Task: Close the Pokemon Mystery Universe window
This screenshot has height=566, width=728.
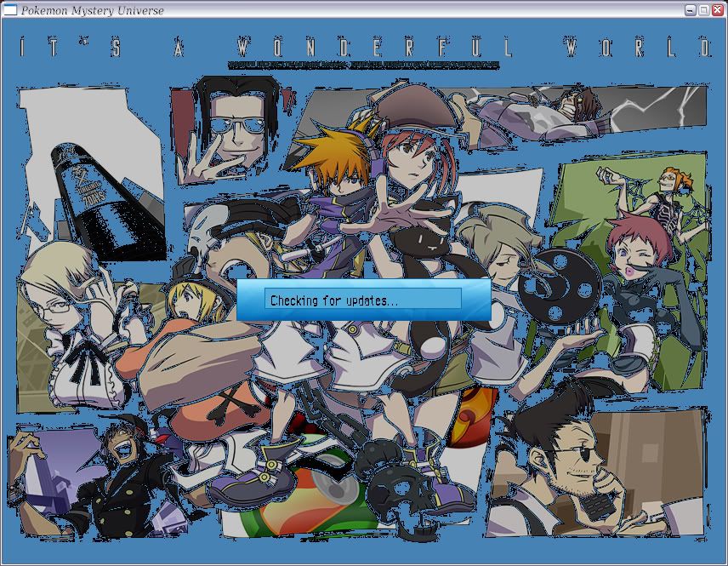Action: click(x=717, y=9)
